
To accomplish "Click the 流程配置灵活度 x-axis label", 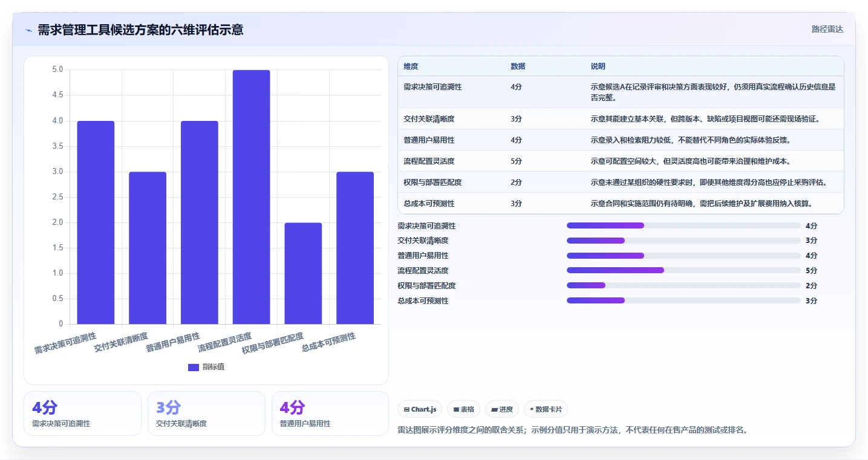I will 224,342.
